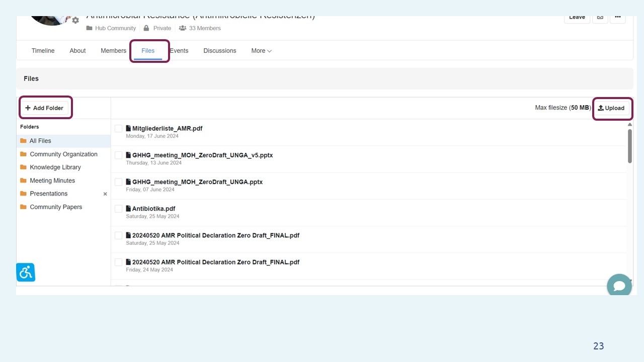Open GHHG_meeting_MOH_ZeroDraft_UNGA.pptx file link

[197, 182]
